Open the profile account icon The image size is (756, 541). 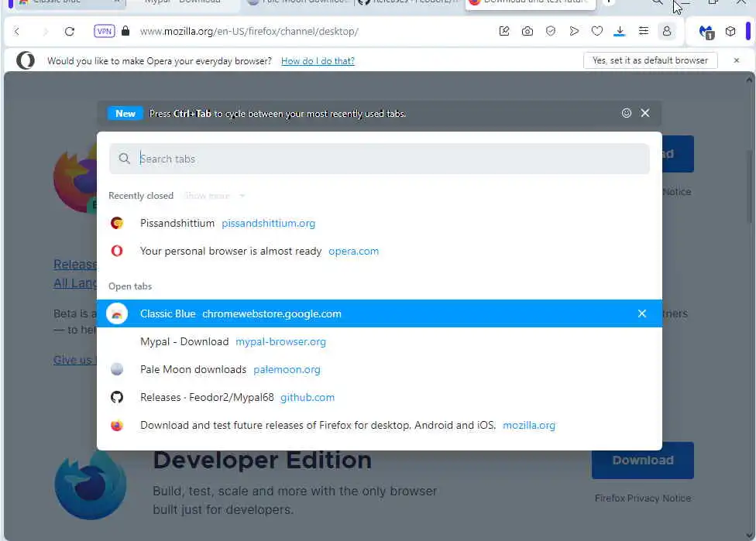[x=667, y=31]
